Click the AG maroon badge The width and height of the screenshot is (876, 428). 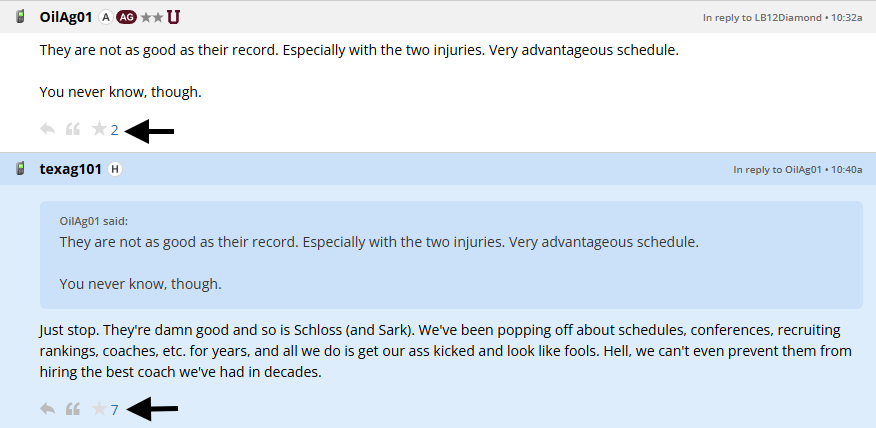126,17
